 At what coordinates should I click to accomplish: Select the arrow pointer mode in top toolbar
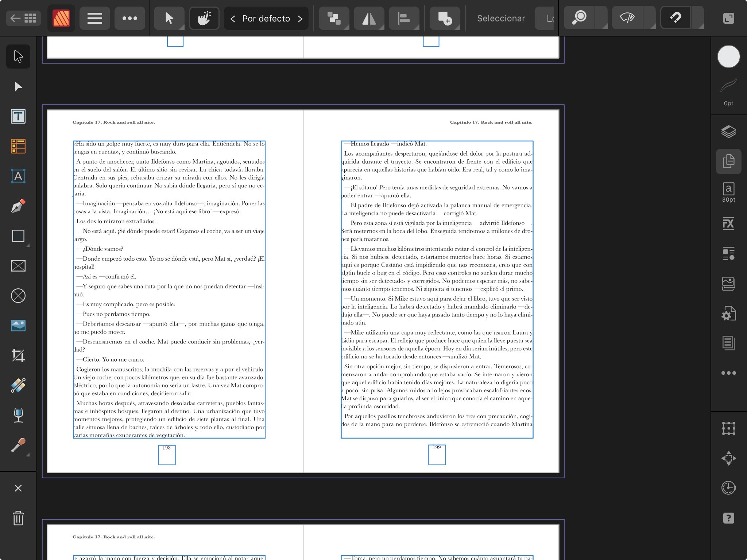tap(169, 18)
